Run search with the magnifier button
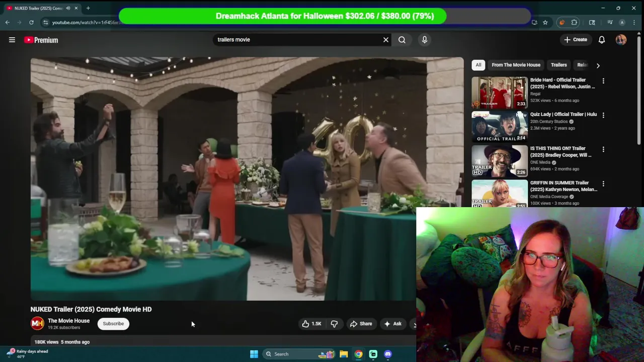This screenshot has width=644, height=362. click(402, 40)
